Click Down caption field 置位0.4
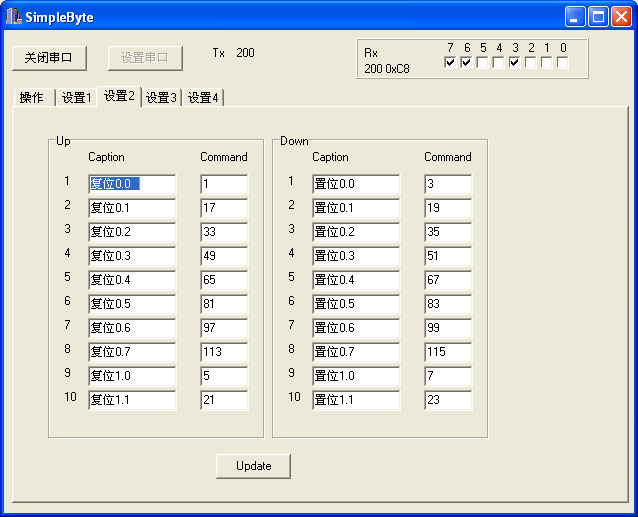638x517 pixels. coord(356,280)
